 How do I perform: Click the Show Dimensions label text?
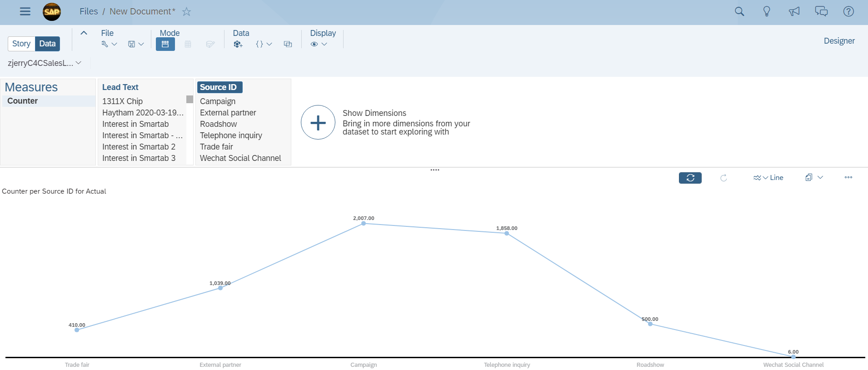click(374, 113)
